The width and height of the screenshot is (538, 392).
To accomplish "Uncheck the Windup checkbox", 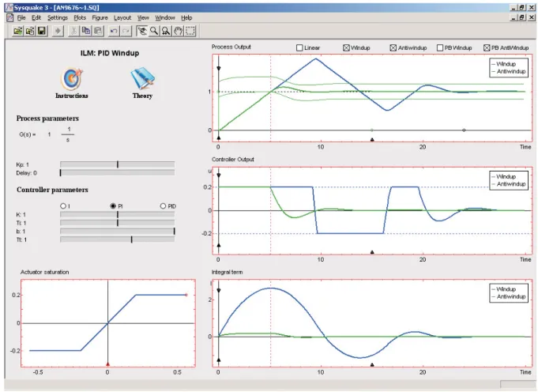I will [346, 47].
